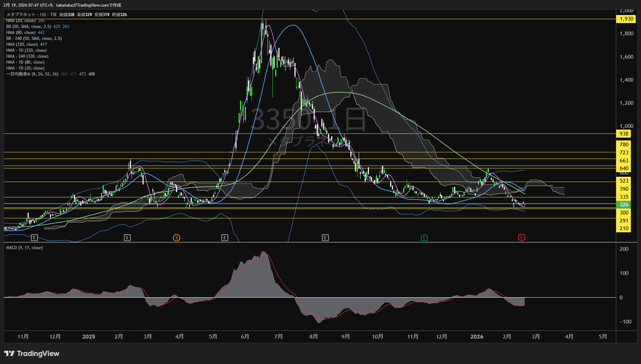Select the yellow 938 price level label

click(624, 134)
